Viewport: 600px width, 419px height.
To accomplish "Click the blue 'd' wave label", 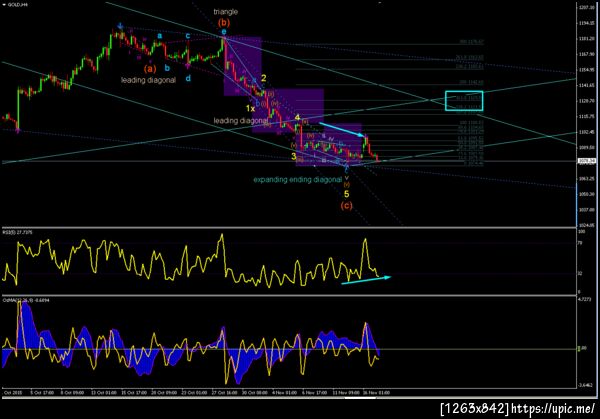I will tap(188, 78).
